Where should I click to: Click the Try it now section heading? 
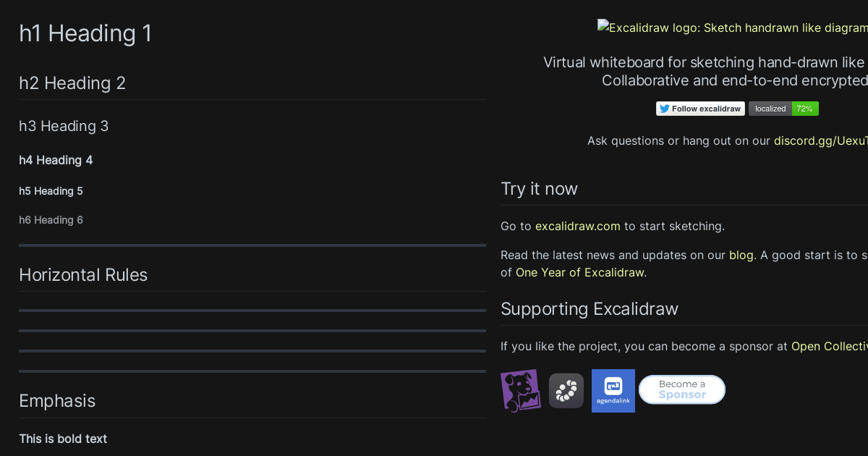(540, 188)
